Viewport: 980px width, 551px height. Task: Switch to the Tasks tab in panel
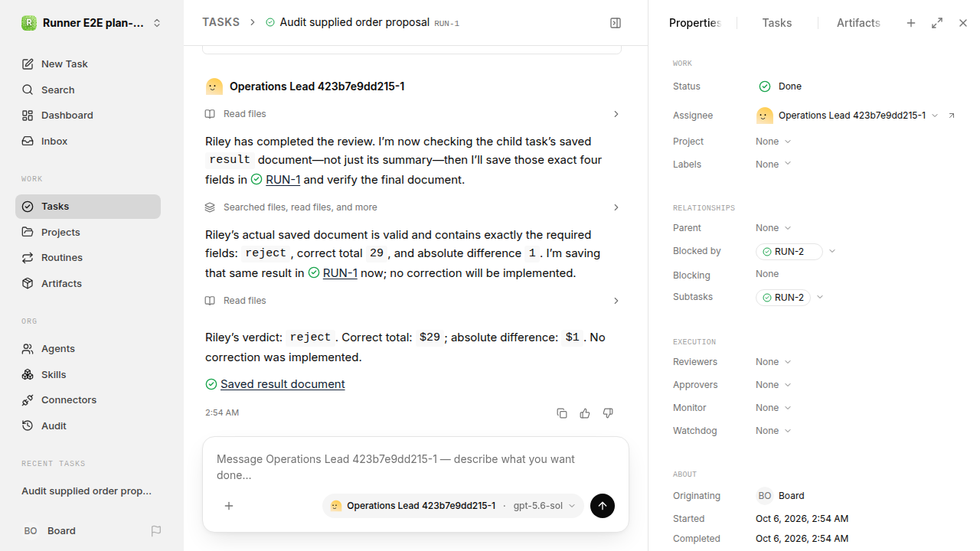coord(777,23)
